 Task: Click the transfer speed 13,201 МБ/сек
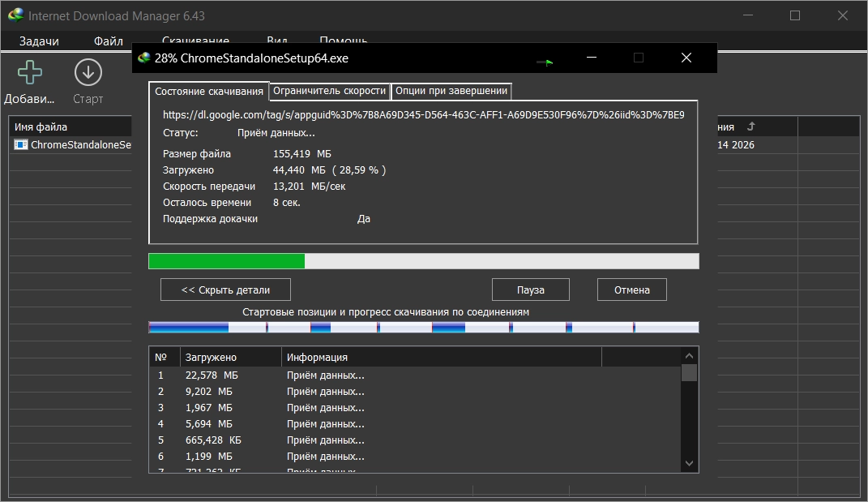click(x=309, y=187)
